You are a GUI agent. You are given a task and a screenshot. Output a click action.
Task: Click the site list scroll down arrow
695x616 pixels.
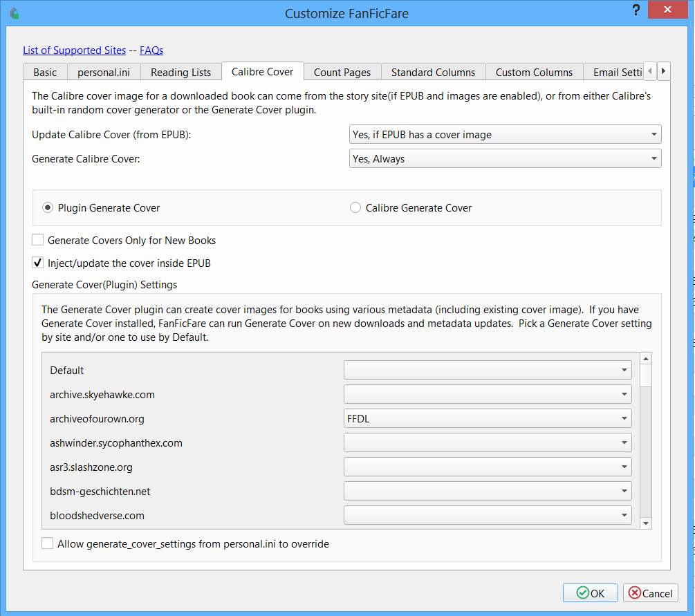pyautogui.click(x=646, y=523)
